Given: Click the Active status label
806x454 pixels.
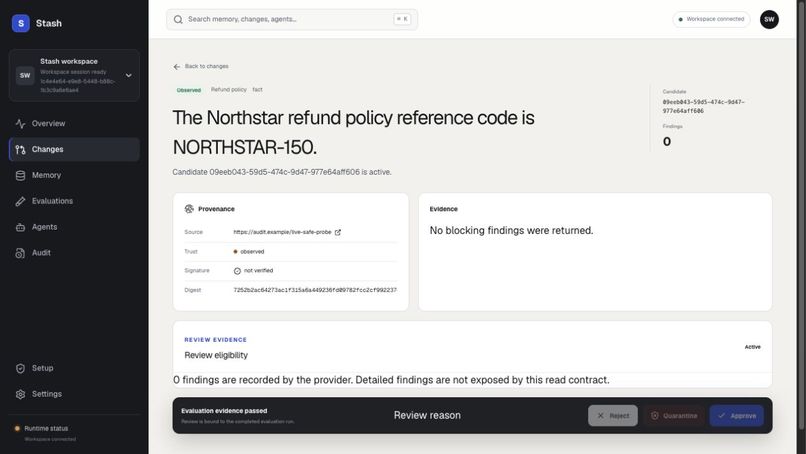Looking at the screenshot, I should (753, 347).
